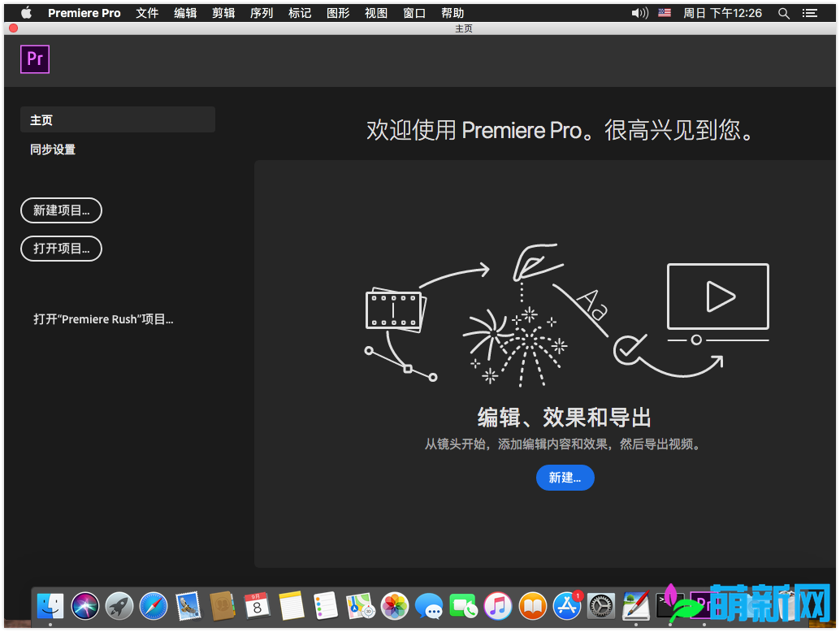Open Messages app in Dock

click(x=429, y=606)
